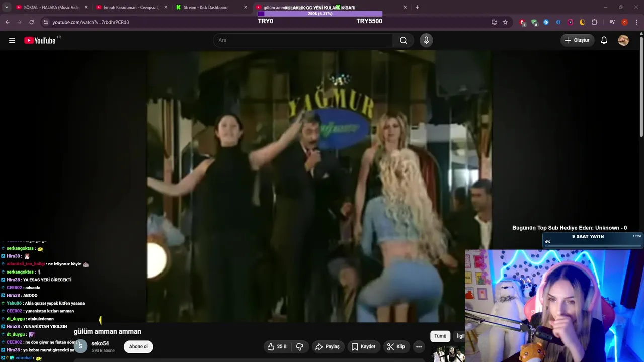Open the Chrome profile C avatar

624,22
